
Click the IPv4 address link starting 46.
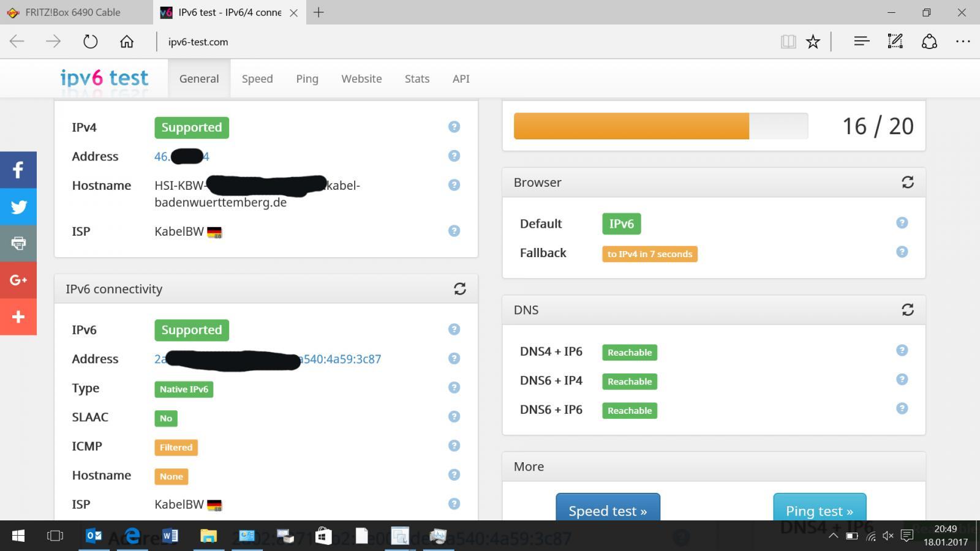tap(182, 157)
